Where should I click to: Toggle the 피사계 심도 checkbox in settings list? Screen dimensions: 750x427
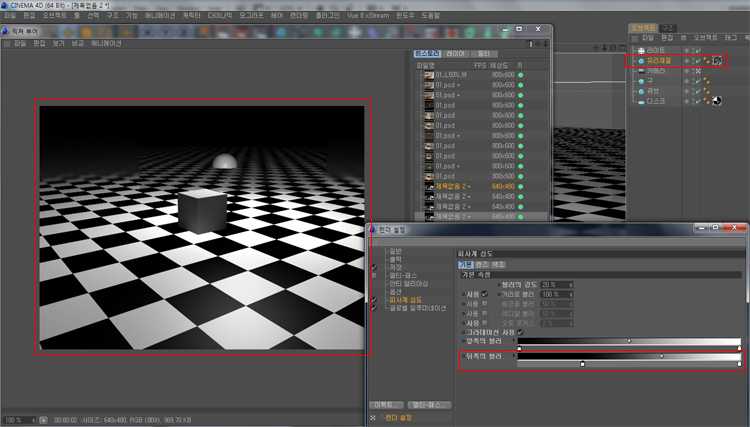[374, 300]
